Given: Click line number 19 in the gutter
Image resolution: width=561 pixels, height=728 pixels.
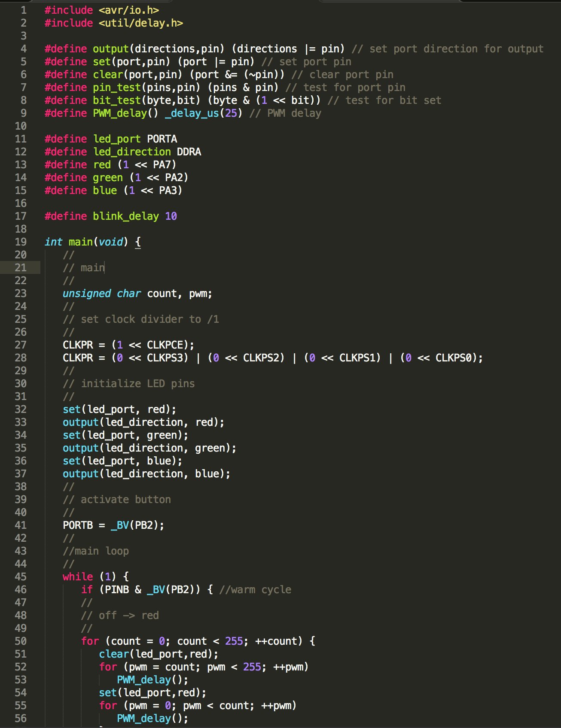Looking at the screenshot, I should pyautogui.click(x=21, y=242).
